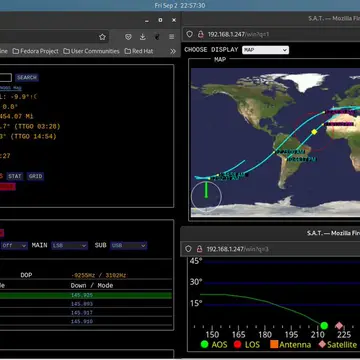
Task: Select the highlighted 145.925 downlink row
Action: coord(86,295)
